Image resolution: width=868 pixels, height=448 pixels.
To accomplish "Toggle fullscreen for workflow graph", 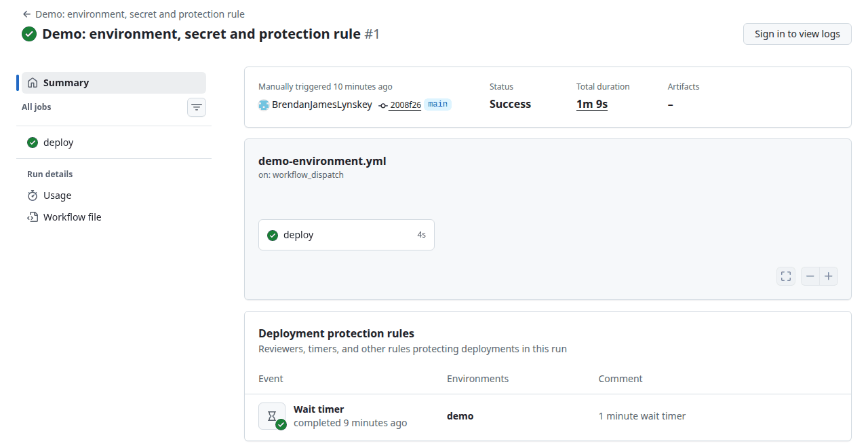I will tap(786, 276).
